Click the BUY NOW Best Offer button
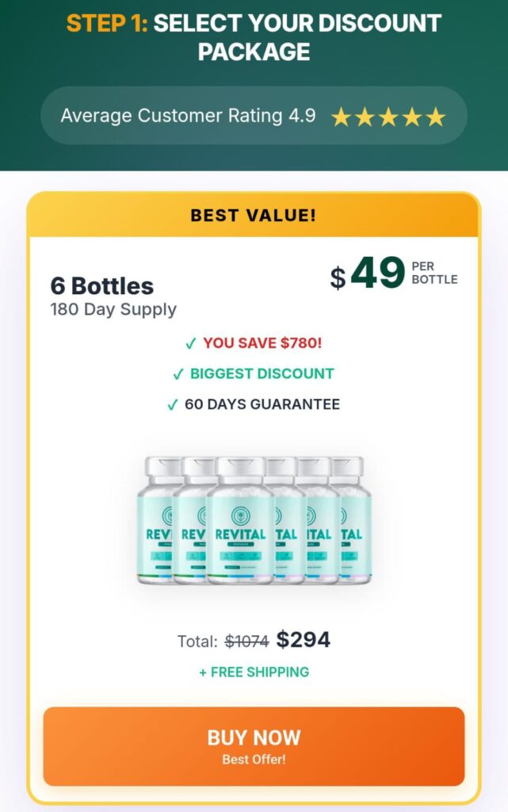The width and height of the screenshot is (508, 812). click(254, 746)
